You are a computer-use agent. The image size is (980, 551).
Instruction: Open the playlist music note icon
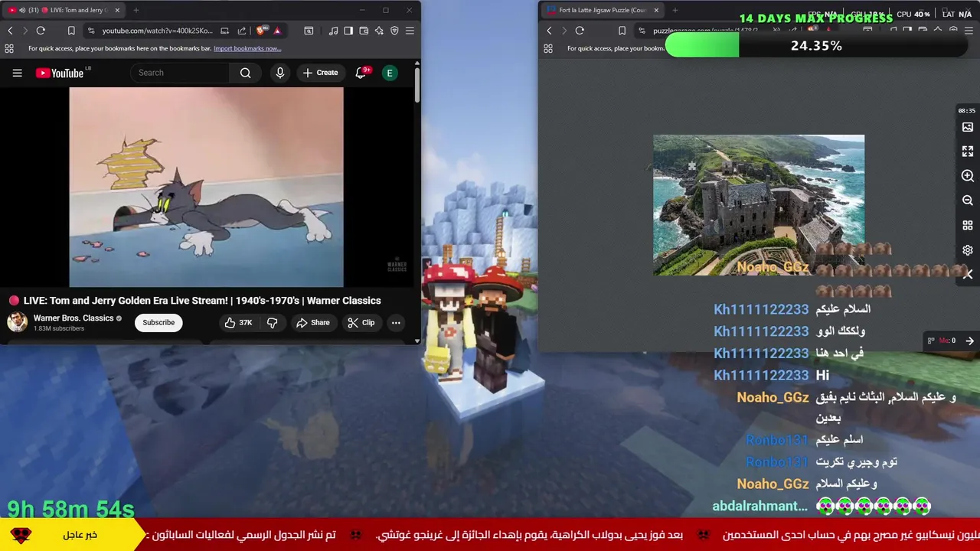click(333, 31)
